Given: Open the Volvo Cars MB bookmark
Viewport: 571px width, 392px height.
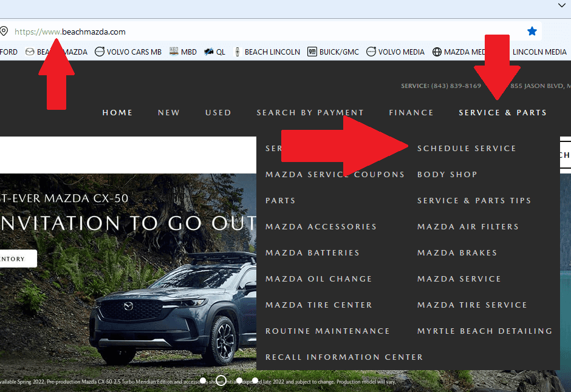Looking at the screenshot, I should pyautogui.click(x=128, y=52).
